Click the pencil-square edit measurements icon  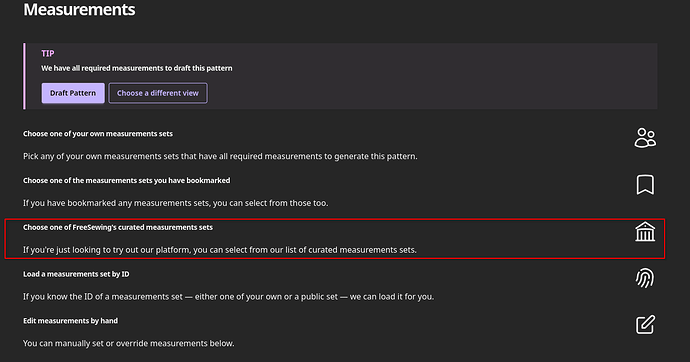645,325
